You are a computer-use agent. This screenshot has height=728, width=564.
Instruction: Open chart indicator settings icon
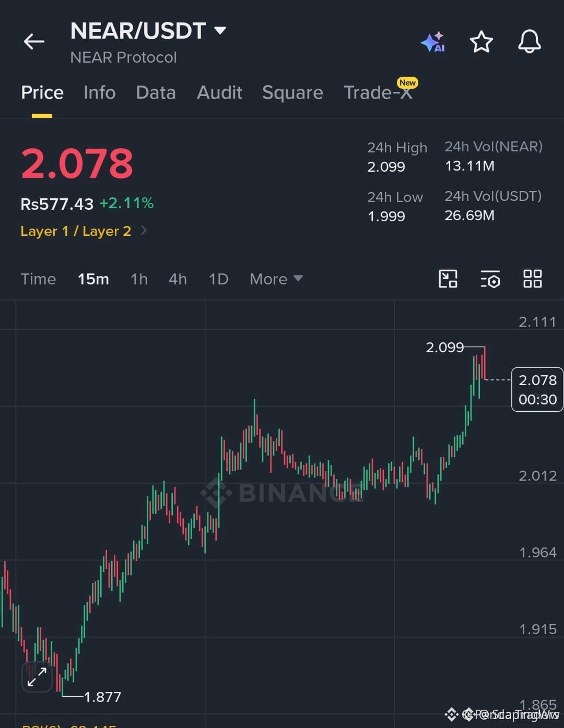pos(490,279)
